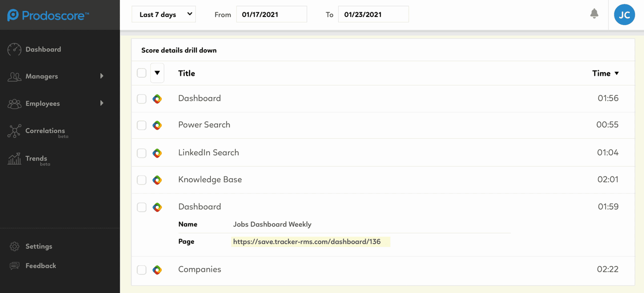This screenshot has width=644, height=293.
Task: Expand the Employees submenu arrow
Action: (102, 103)
